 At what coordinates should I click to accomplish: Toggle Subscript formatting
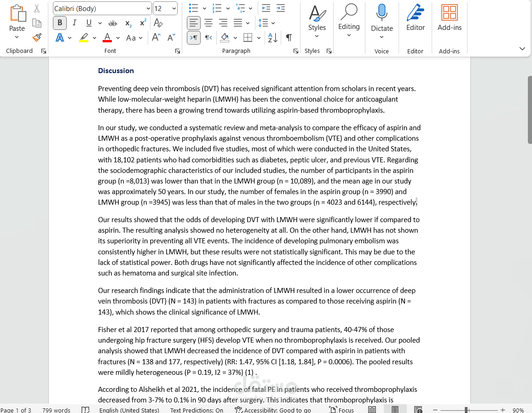pyautogui.click(x=128, y=23)
